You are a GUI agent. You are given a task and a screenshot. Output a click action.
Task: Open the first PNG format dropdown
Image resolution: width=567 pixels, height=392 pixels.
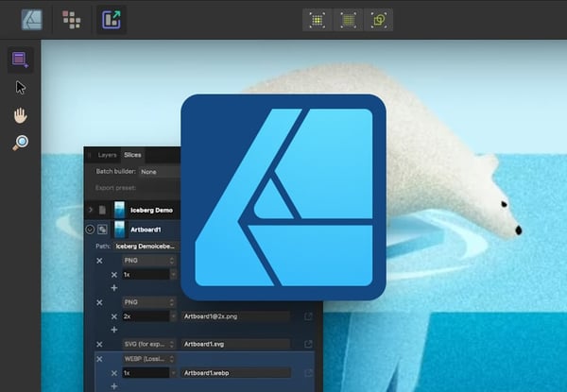[149, 261]
